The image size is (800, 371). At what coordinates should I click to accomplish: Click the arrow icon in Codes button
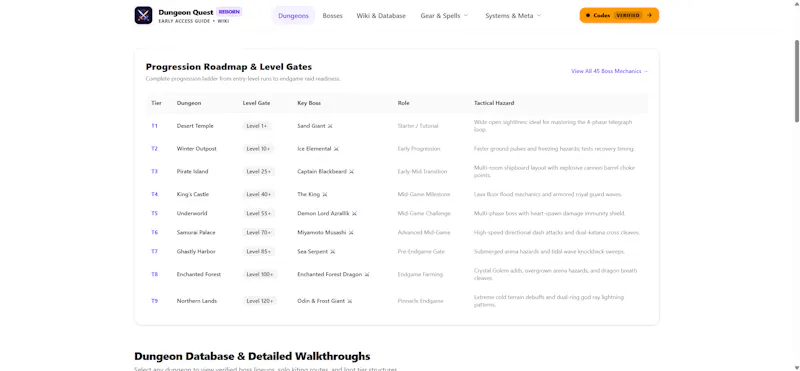point(649,15)
